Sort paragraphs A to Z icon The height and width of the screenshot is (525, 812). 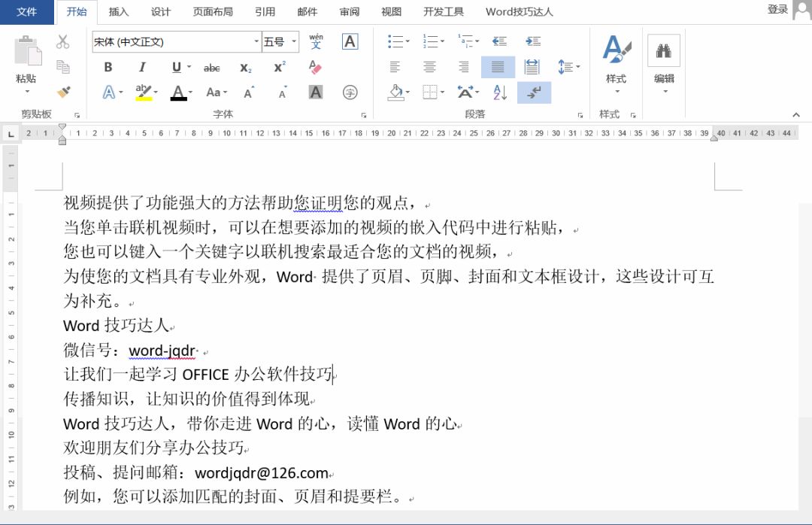tap(500, 93)
